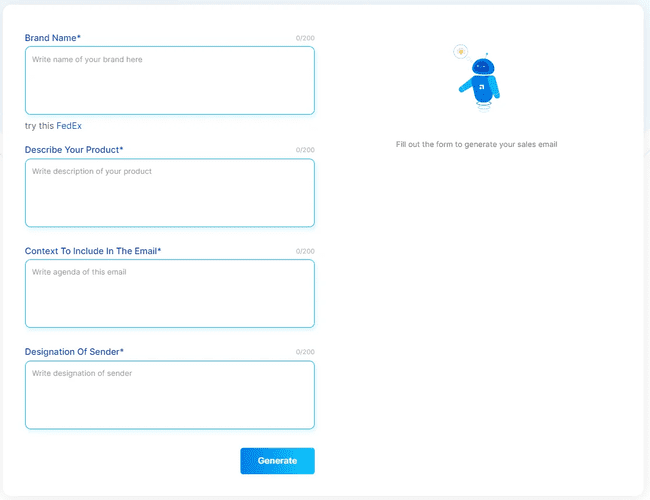Image resolution: width=650 pixels, height=500 pixels.
Task: Click the email context character counter
Action: click(x=304, y=252)
